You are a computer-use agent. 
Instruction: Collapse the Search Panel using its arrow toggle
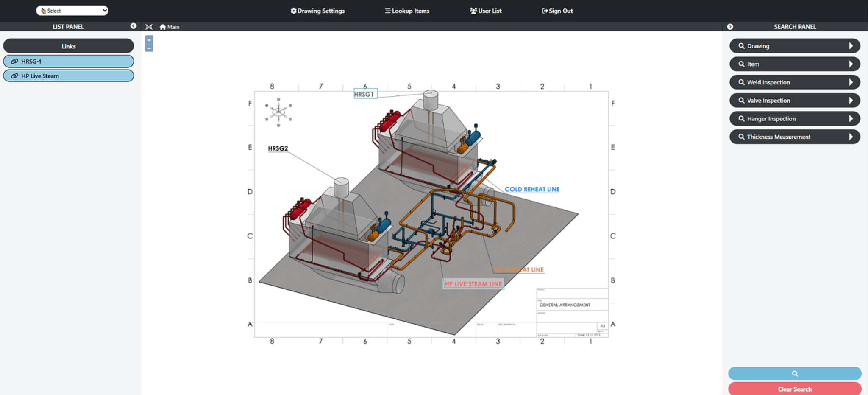[x=730, y=26]
